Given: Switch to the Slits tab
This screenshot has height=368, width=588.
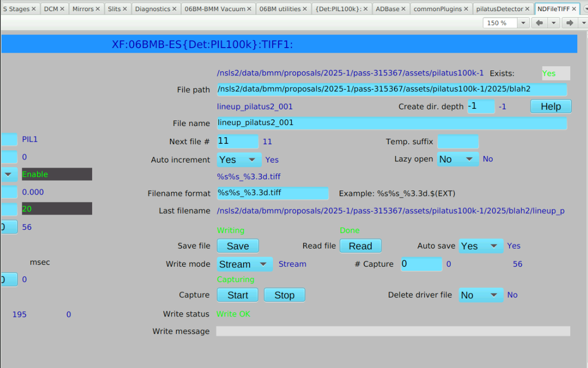Looking at the screenshot, I should click(x=114, y=9).
